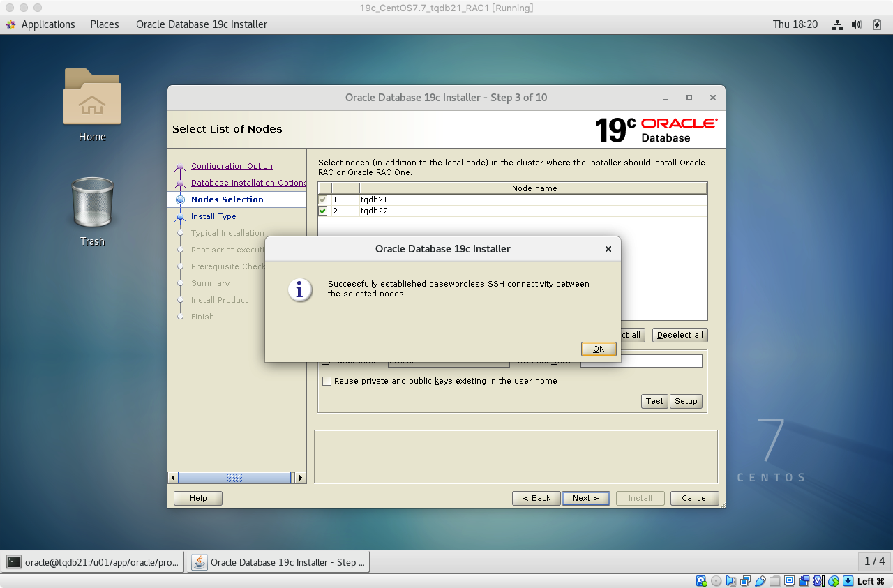893x588 pixels.
Task: Go to Database Installation Options step link
Action: click(249, 183)
